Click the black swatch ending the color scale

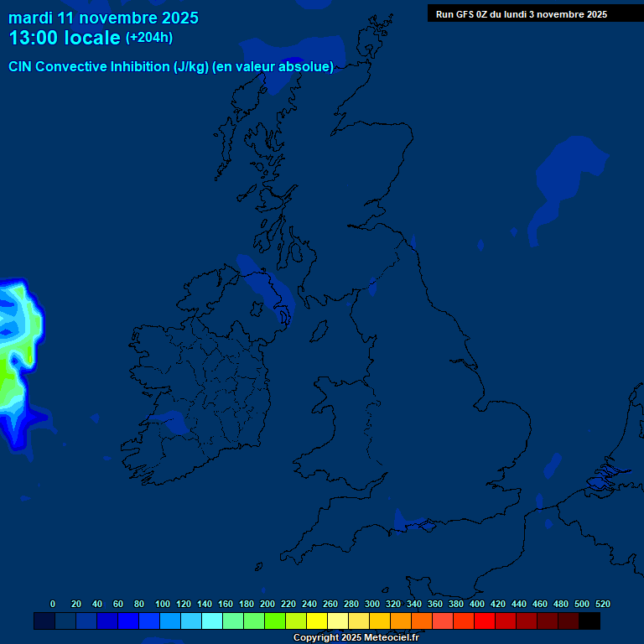pos(589,621)
